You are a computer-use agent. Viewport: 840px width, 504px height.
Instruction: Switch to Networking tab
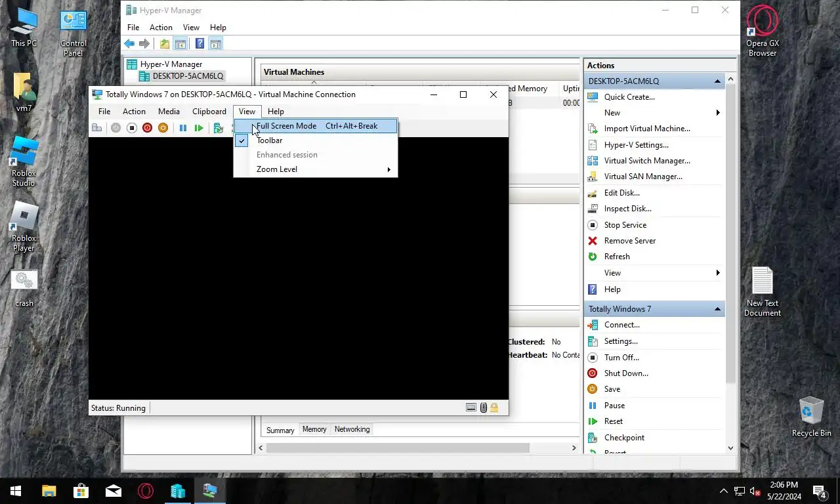click(x=352, y=429)
